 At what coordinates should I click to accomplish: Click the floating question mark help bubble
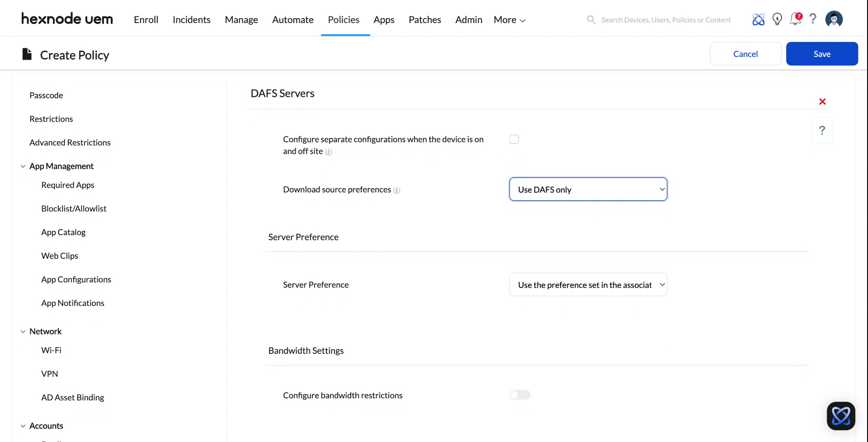coord(822,130)
